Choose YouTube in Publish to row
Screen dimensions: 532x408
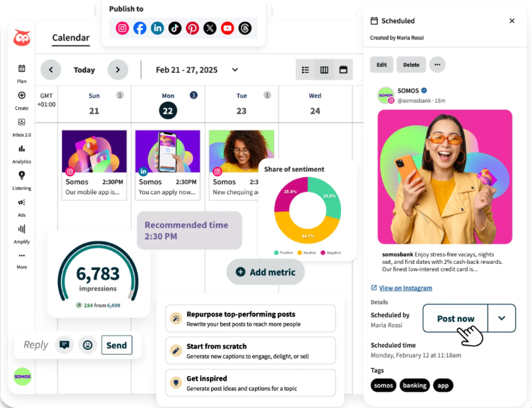[227, 28]
